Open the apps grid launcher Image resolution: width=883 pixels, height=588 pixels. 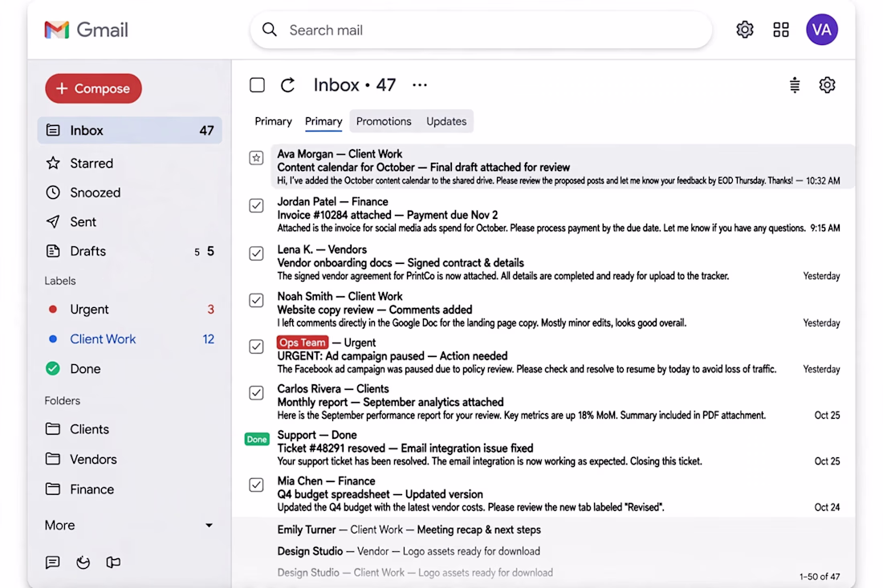pos(780,29)
